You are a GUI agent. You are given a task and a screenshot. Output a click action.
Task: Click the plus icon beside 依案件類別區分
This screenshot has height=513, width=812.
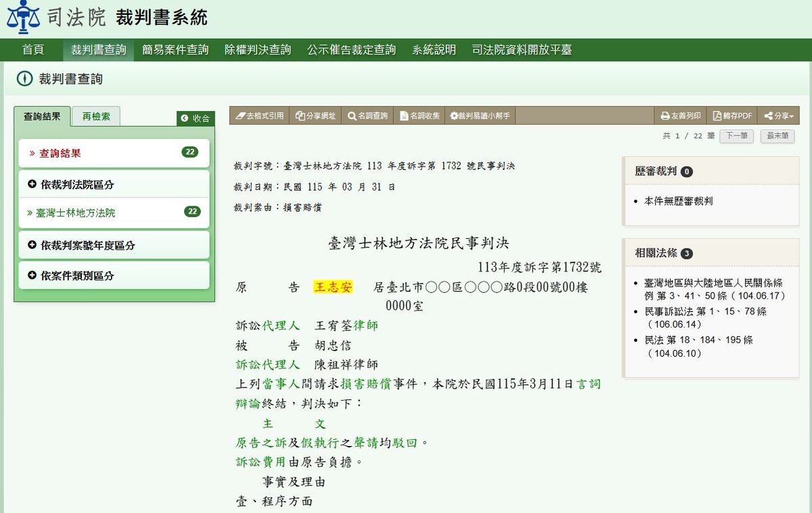click(x=32, y=275)
